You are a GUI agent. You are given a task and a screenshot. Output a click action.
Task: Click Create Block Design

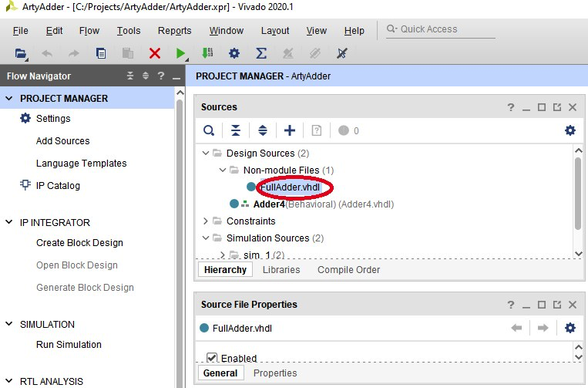point(79,243)
